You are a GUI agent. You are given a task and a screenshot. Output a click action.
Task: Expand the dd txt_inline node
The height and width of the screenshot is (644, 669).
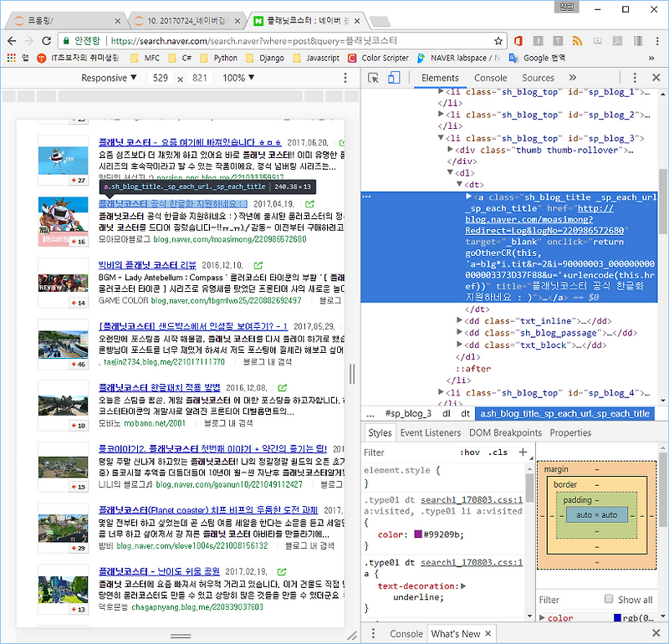point(459,320)
